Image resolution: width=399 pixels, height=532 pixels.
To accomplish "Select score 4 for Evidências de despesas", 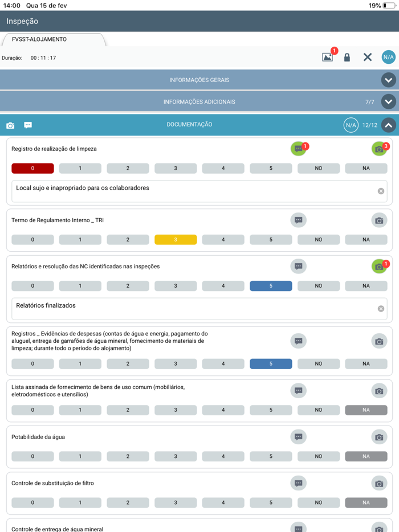I will 223,364.
